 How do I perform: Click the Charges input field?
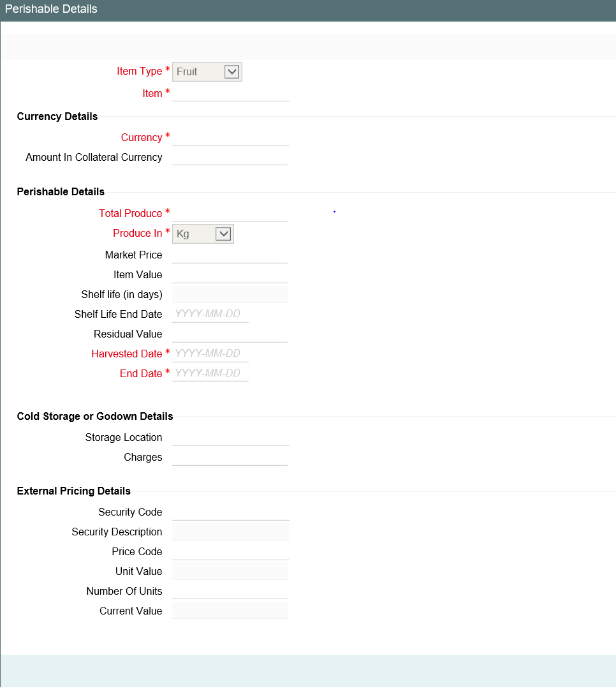click(230, 458)
